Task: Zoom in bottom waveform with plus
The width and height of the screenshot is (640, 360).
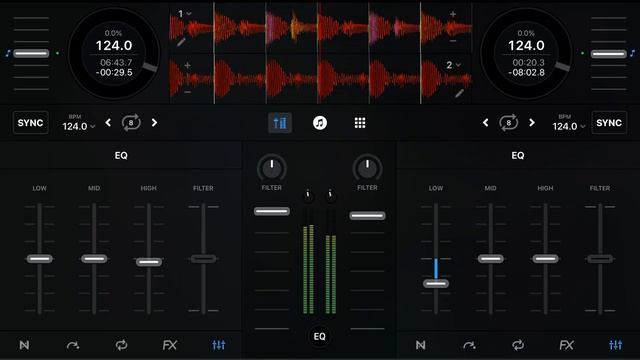Action: tap(187, 65)
